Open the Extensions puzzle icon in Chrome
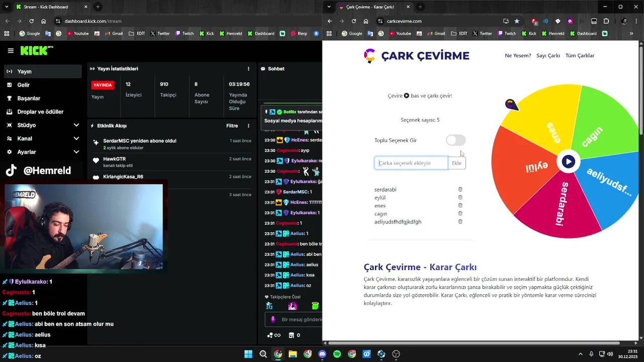 tap(606, 21)
